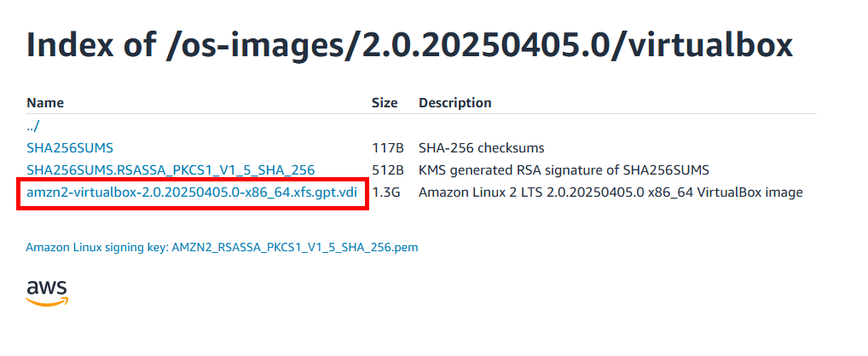Go up to the parent directory ../
The image size is (868, 356).
click(x=33, y=126)
